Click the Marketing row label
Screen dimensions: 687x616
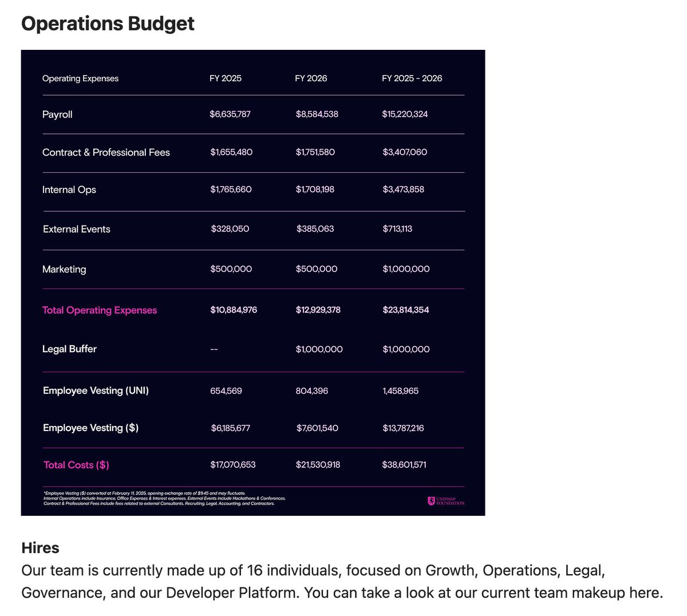[x=64, y=269]
